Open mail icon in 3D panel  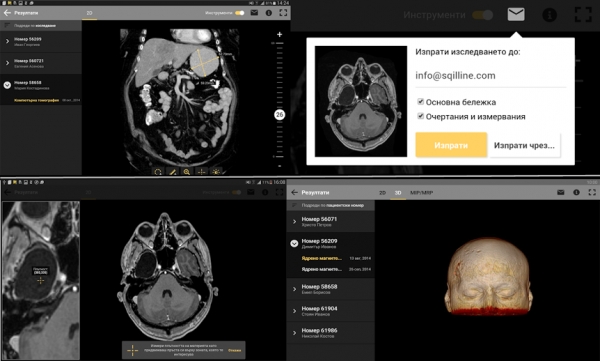[x=561, y=192]
